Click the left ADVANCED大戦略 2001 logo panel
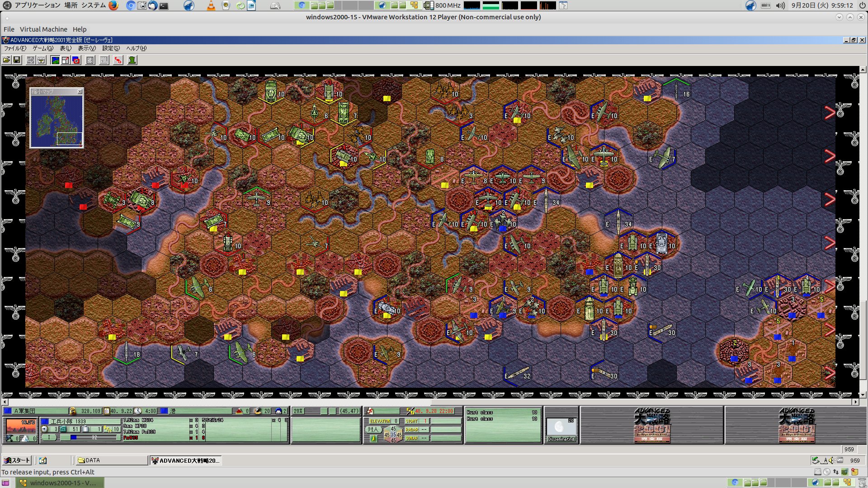Viewport: 868px width, 488px height. (x=651, y=425)
